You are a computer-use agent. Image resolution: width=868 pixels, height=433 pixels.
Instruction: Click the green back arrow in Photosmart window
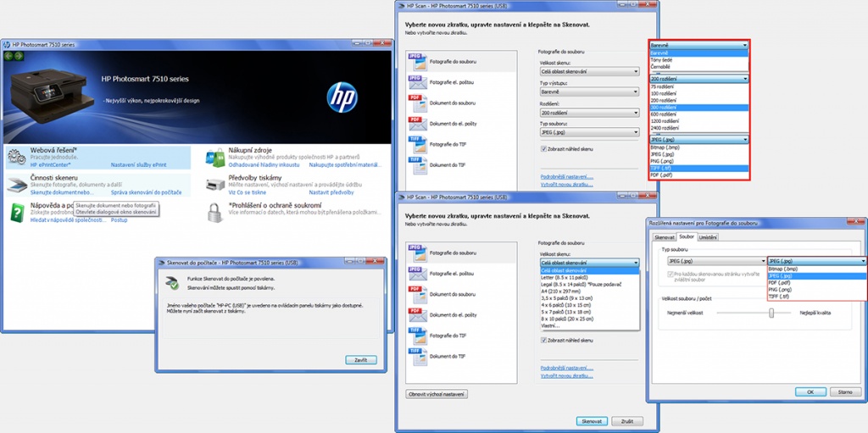click(x=8, y=55)
